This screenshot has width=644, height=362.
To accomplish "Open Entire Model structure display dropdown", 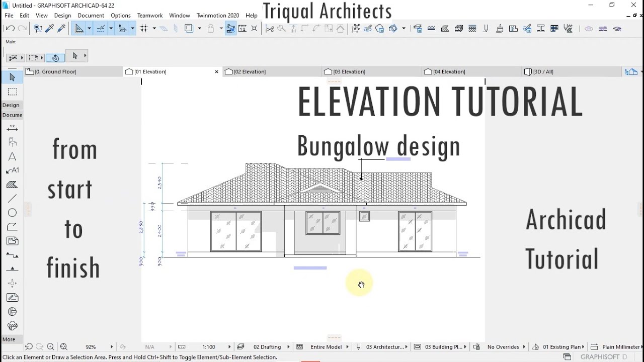I will (x=348, y=347).
